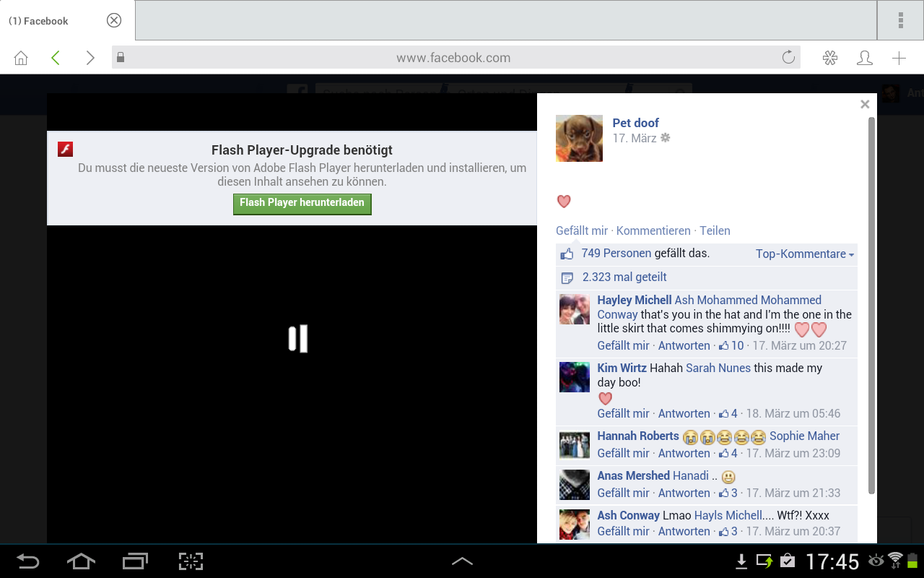
Task: Reply to Ash Conway's comment
Action: tap(684, 531)
